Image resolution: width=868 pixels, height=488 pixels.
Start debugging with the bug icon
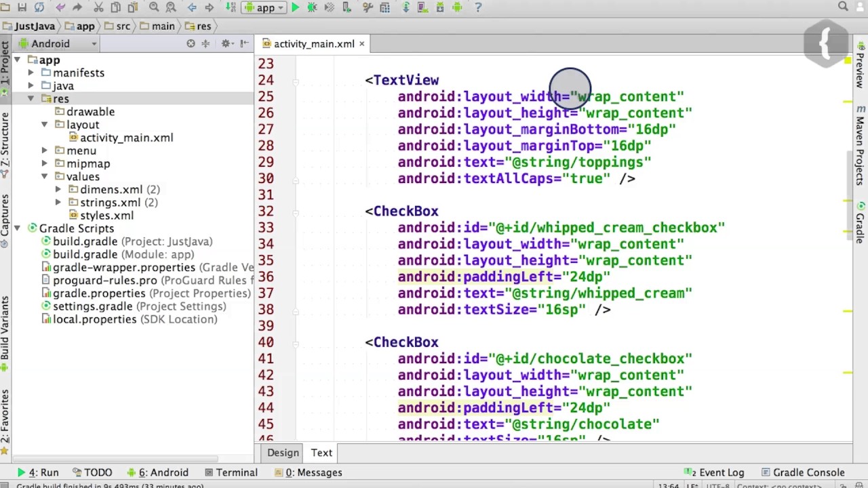coord(313,7)
